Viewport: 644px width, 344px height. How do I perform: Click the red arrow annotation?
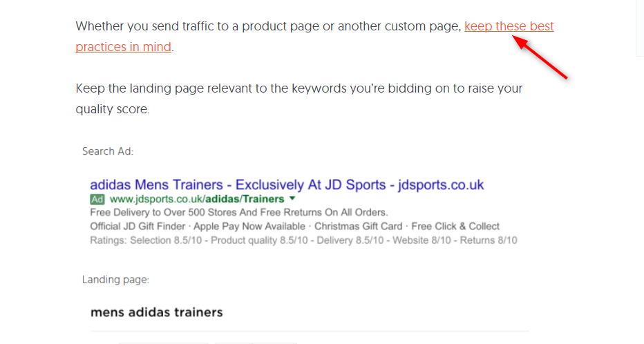pyautogui.click(x=542, y=58)
